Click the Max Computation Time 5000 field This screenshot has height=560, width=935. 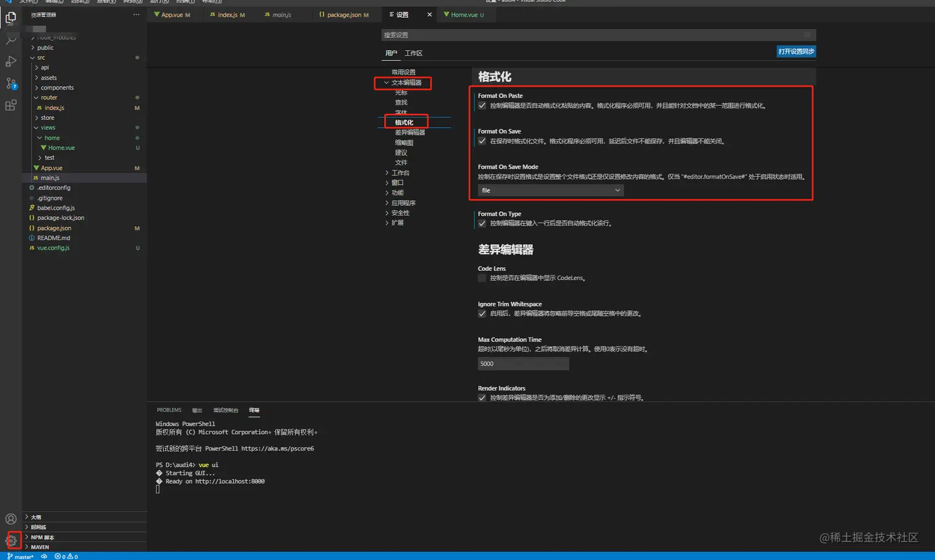523,363
